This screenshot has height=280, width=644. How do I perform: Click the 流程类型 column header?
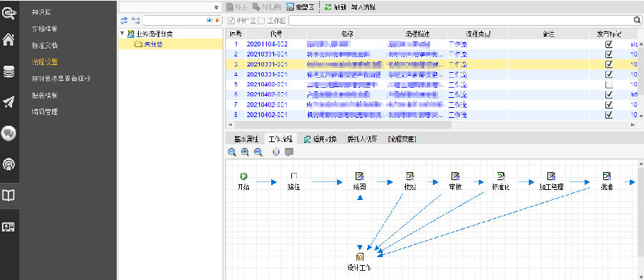coord(478,34)
